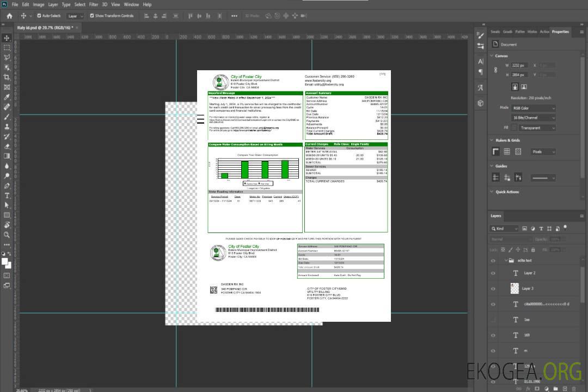
Task: Select the Crop tool in the toolbar
Action: pyautogui.click(x=7, y=77)
